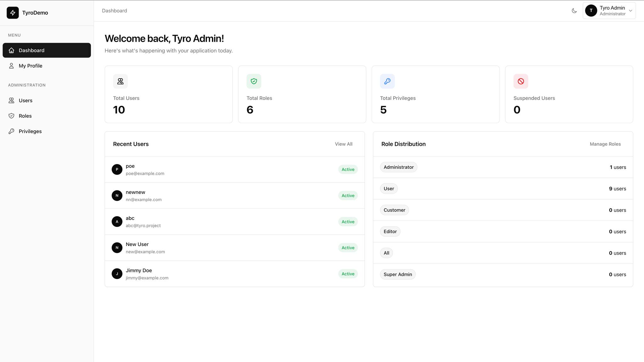644x362 pixels.
Task: Open Roles under Administration
Action: pos(47,116)
